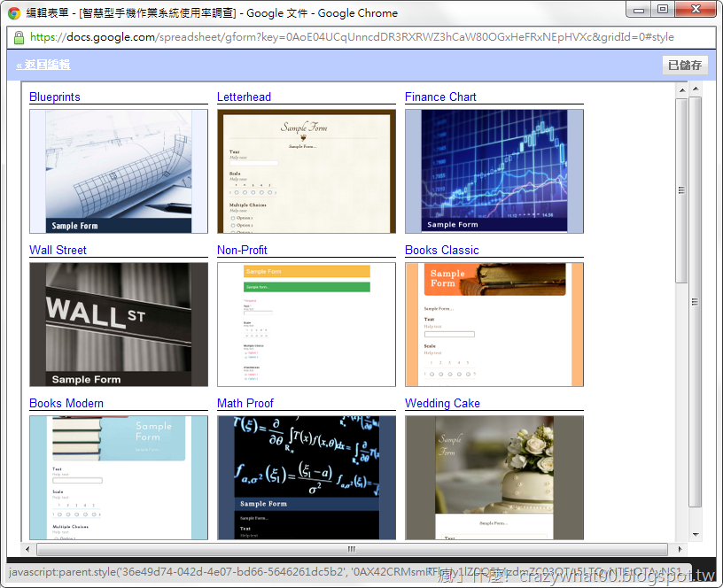Click the outer vertical scrollbar thumb
The width and height of the screenshot is (723, 588).
[x=696, y=302]
